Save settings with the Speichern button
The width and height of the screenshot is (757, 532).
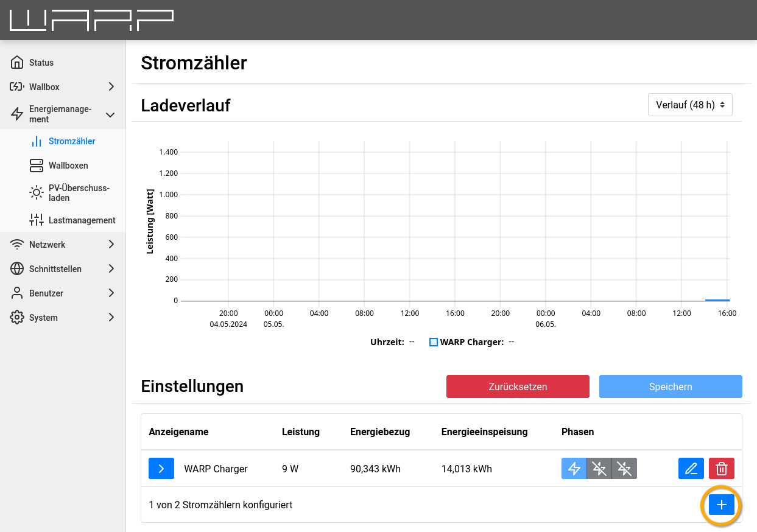[x=670, y=387]
